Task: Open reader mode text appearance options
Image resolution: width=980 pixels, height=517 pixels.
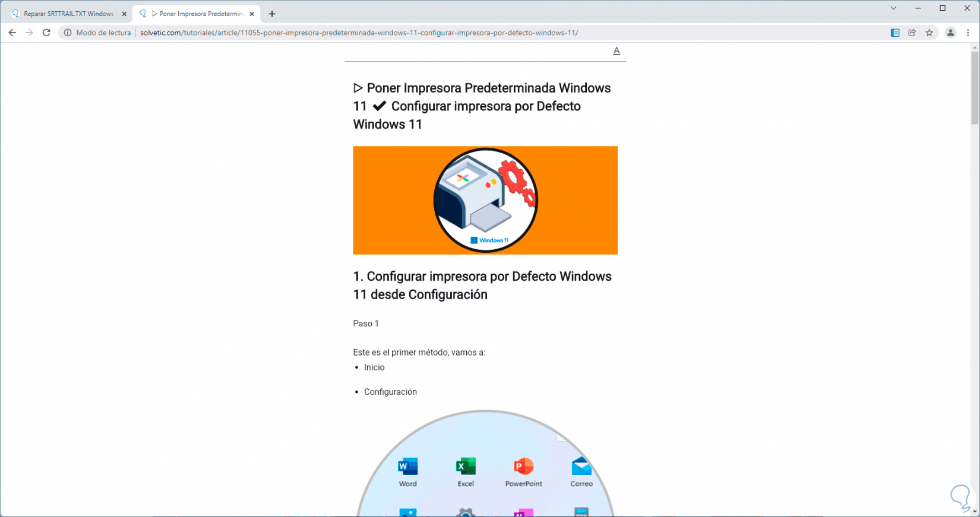Action: click(x=617, y=51)
